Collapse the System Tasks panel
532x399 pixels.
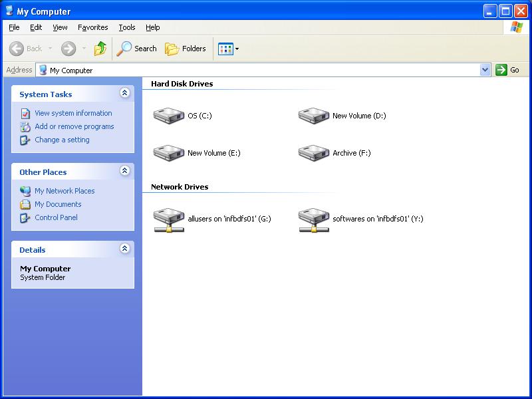[x=124, y=94]
